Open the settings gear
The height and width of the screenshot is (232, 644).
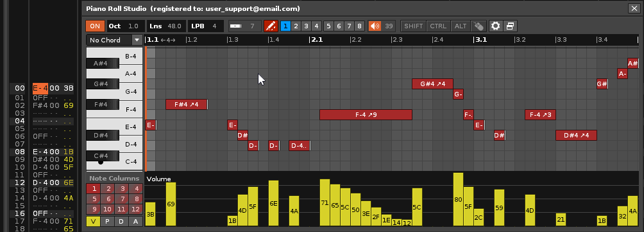click(x=496, y=26)
